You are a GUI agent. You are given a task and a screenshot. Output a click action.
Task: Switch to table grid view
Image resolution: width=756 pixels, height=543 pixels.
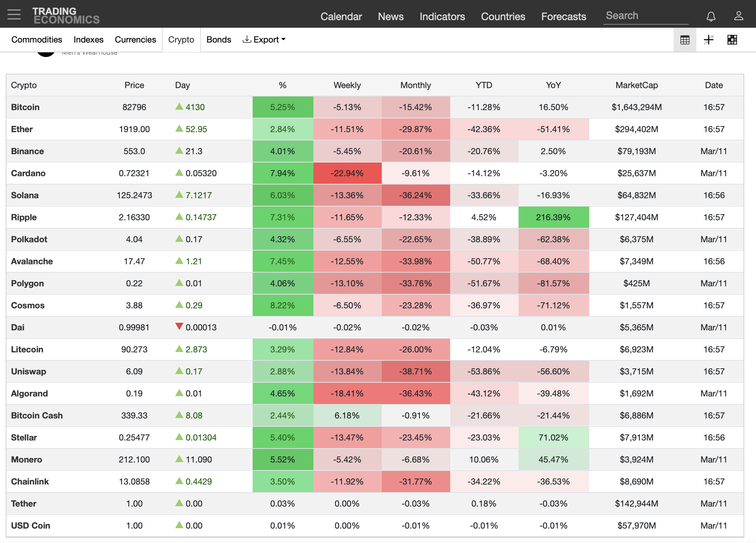(685, 40)
